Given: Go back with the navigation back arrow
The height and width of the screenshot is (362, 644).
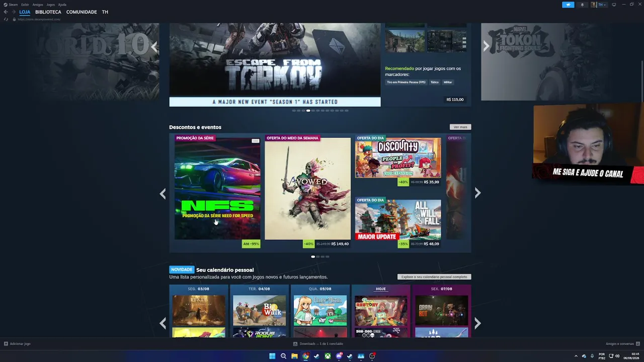Looking at the screenshot, I should (6, 12).
